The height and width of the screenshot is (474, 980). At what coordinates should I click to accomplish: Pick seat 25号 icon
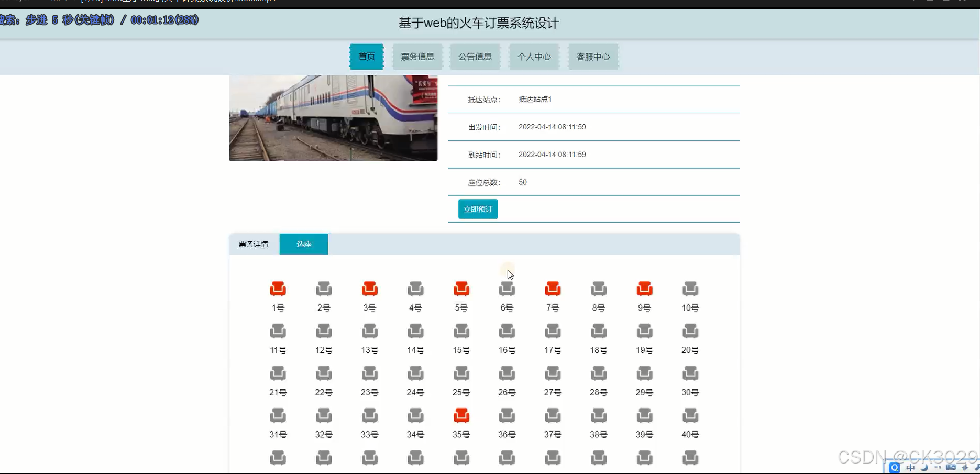(461, 373)
